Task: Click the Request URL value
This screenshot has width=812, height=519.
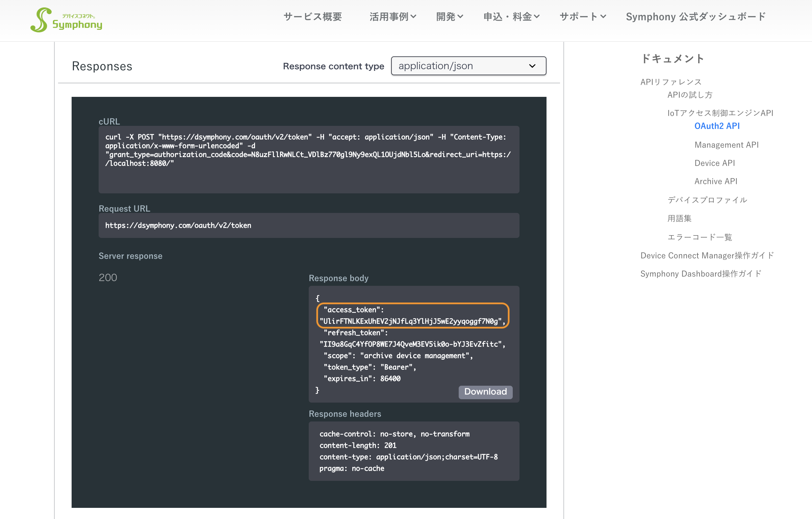Action: (x=178, y=225)
